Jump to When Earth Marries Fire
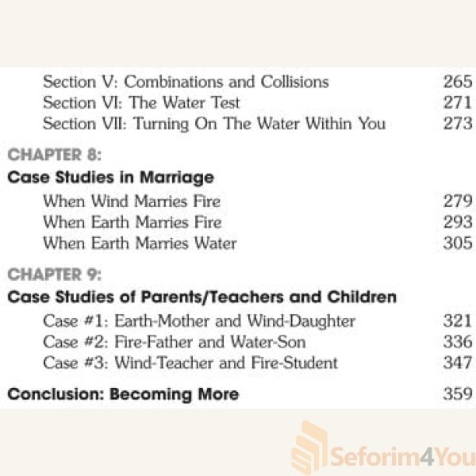 (x=132, y=222)
